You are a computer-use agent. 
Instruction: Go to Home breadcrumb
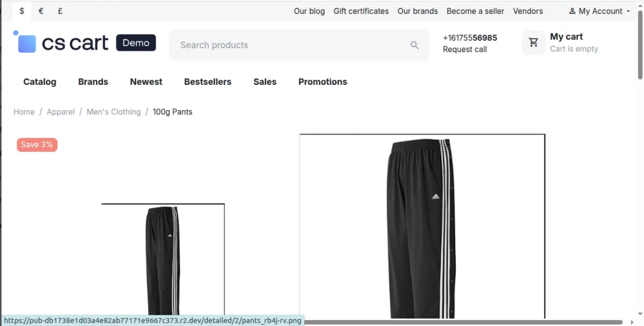[24, 112]
